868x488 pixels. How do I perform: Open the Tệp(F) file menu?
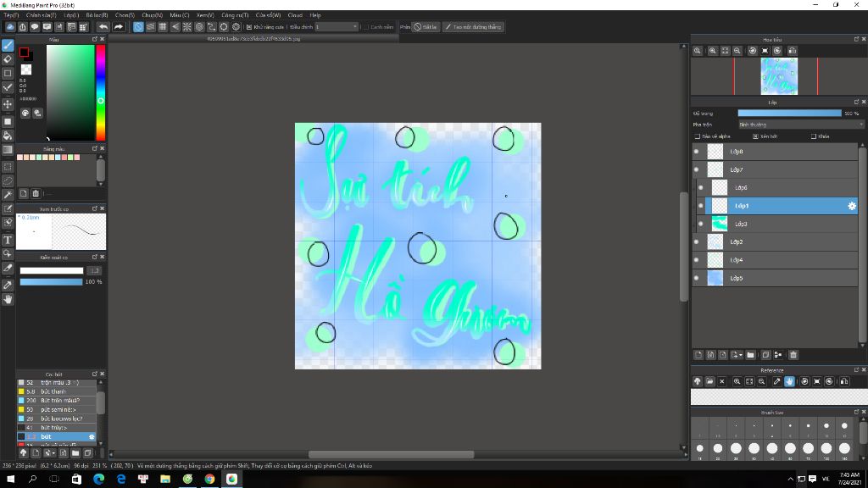click(11, 15)
